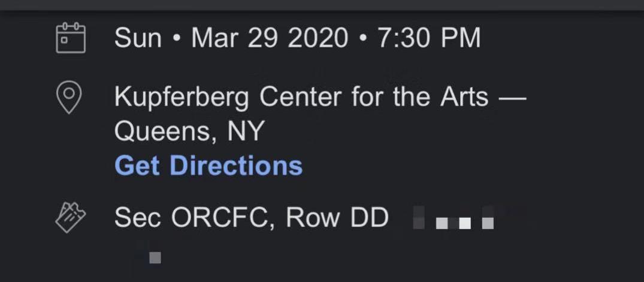Click the year "2020" in the date line
644x282 pixels.
318,38
